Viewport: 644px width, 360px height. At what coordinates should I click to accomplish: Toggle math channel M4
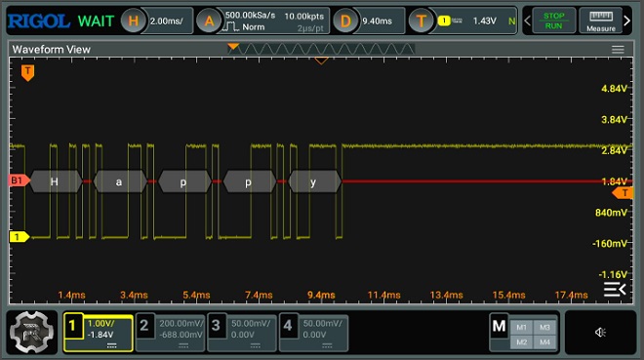tap(544, 341)
